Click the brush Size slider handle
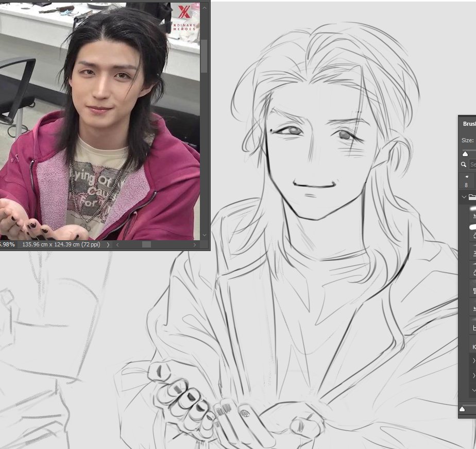Image resolution: width=476 pixels, height=449 pixels. click(465, 154)
